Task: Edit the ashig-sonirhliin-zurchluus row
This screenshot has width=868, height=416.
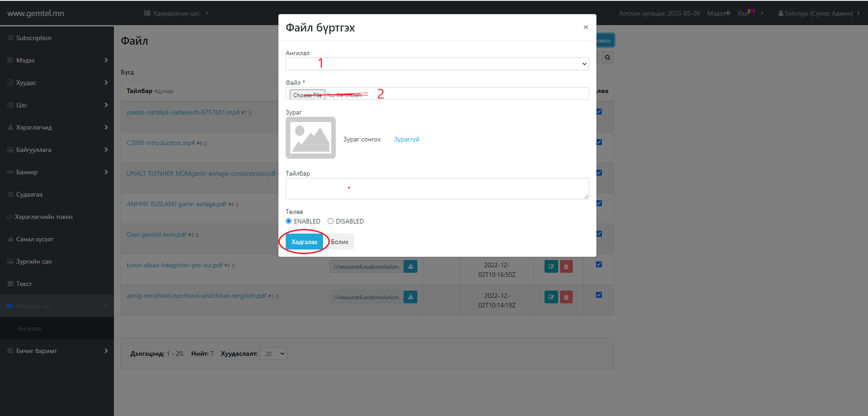Action: (x=551, y=297)
